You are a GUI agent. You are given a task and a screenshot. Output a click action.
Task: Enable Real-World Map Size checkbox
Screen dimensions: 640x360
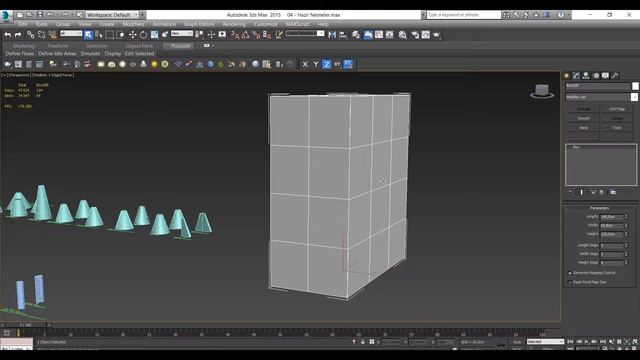pyautogui.click(x=570, y=282)
